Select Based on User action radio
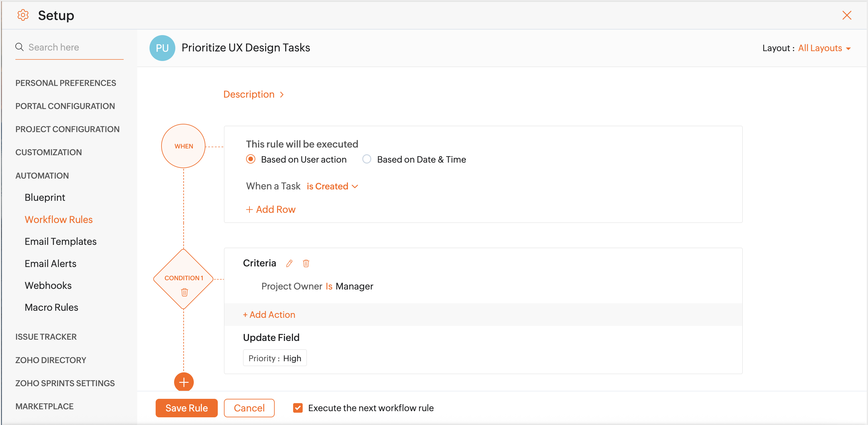Screen dimensions: 868x425 (x=250, y=159)
